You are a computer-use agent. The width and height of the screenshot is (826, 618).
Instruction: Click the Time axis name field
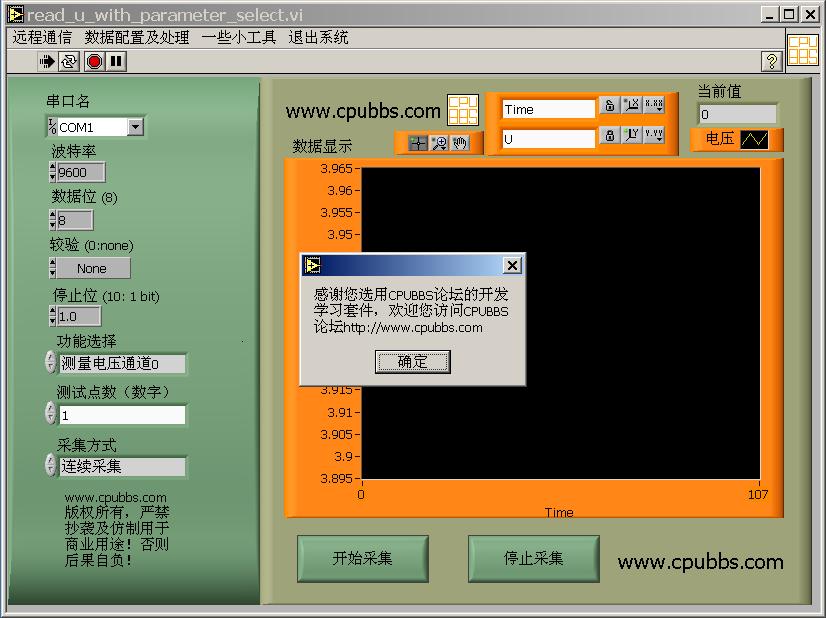coord(548,109)
